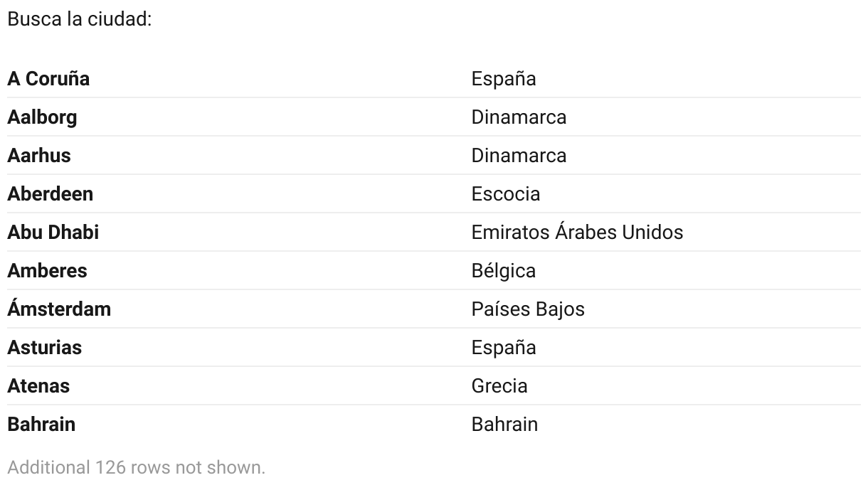Choose Aberdeen from the city list
868x485 pixels.
50,193
